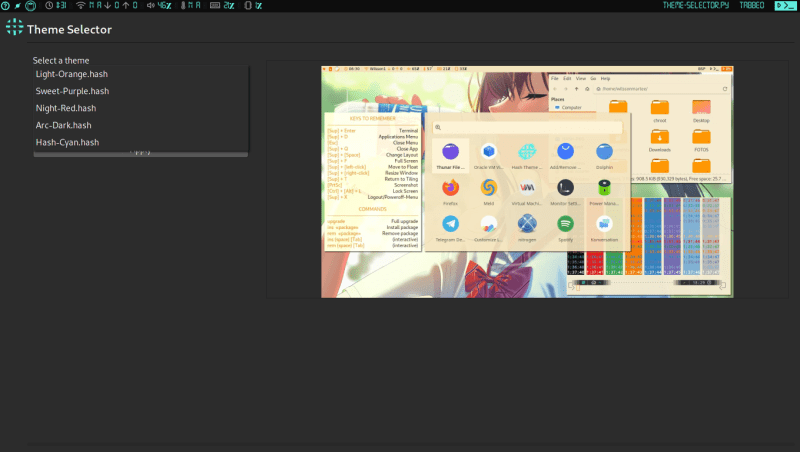Click the volume speaker icon showing 46%

pos(151,6)
